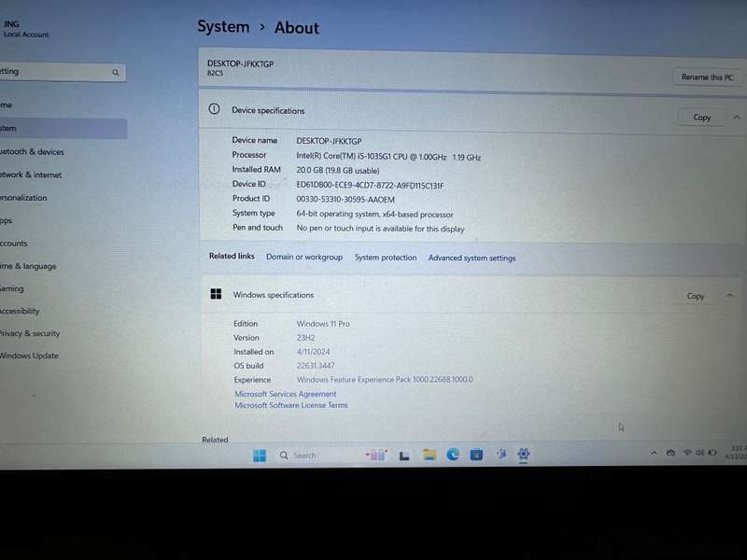The image size is (747, 560).
Task: Select the No pen or touch input text
Action: click(x=380, y=229)
